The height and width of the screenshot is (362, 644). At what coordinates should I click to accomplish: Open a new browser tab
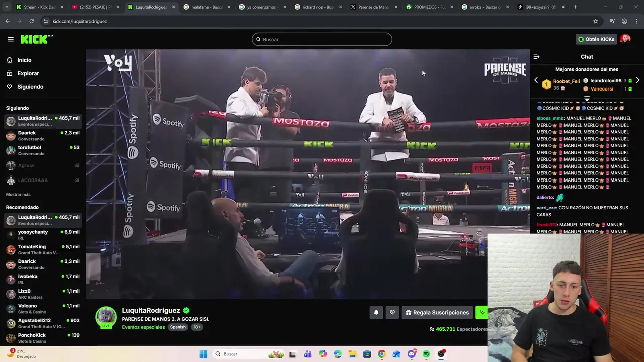click(x=575, y=7)
